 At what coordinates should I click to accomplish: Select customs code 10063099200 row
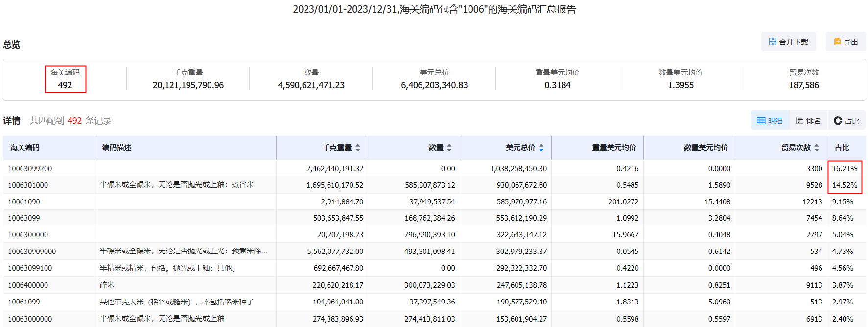click(x=30, y=169)
